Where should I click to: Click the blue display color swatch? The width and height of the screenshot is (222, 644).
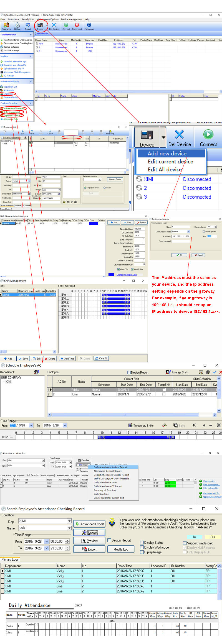[x=111, y=275]
